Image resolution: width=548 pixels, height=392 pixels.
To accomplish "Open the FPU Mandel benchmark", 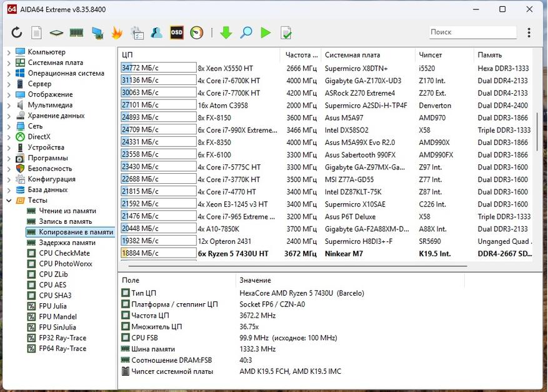I will click(x=57, y=316).
